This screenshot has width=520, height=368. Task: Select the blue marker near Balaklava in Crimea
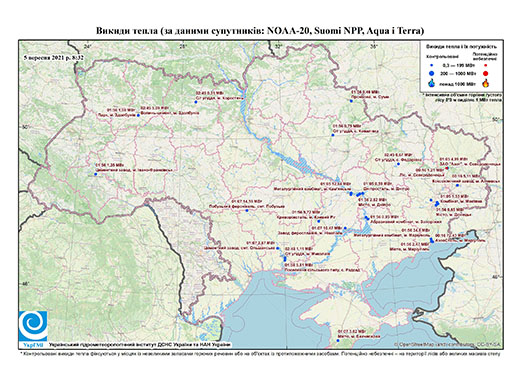[338, 340]
